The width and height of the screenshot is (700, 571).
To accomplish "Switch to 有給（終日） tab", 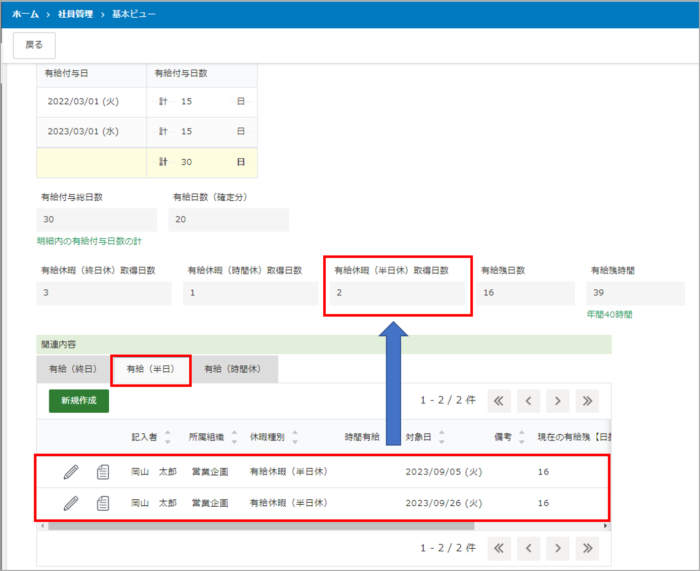I will coord(73,369).
